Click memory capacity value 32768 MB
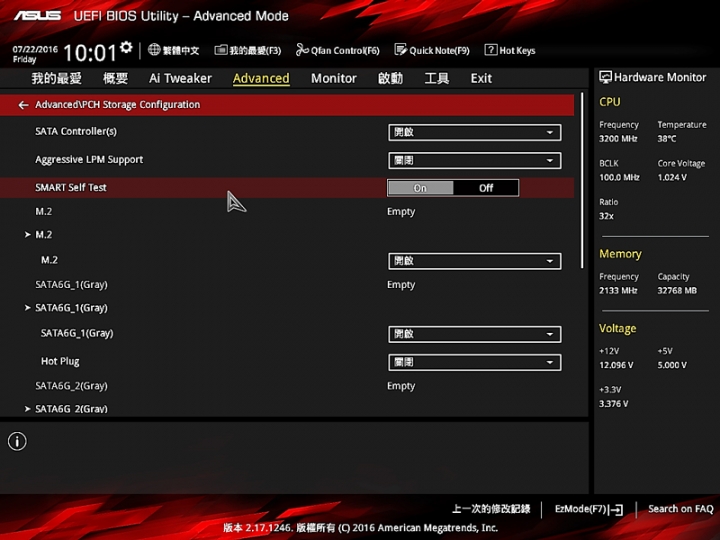720x540 pixels. tap(677, 291)
